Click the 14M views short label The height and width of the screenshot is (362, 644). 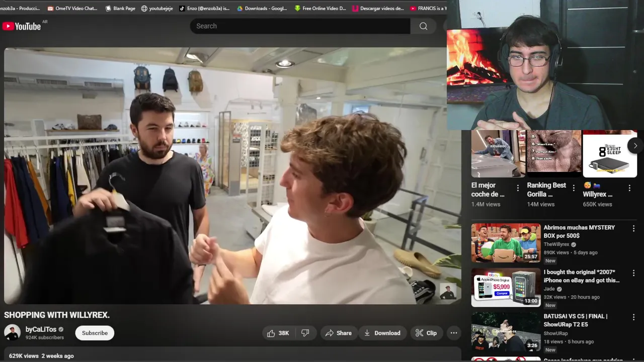point(541,204)
